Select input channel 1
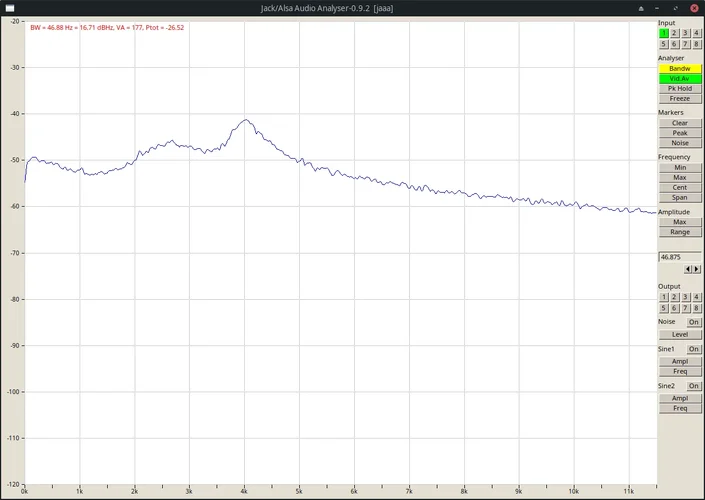 [664, 33]
